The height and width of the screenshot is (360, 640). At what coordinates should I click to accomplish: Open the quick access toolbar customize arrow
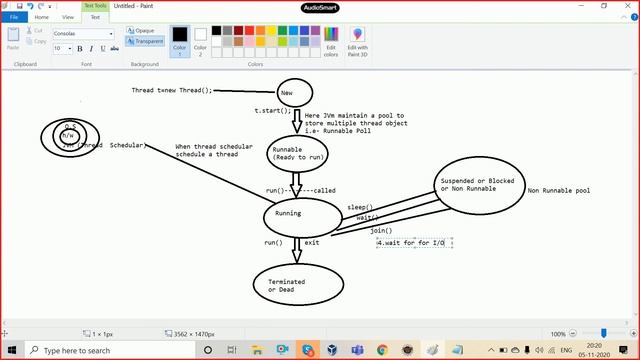coord(50,7)
